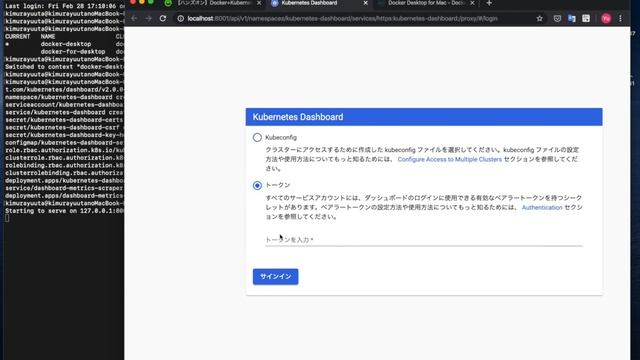This screenshot has width=640, height=360.
Task: Open the grid-style extension icon
Action: (586, 18)
